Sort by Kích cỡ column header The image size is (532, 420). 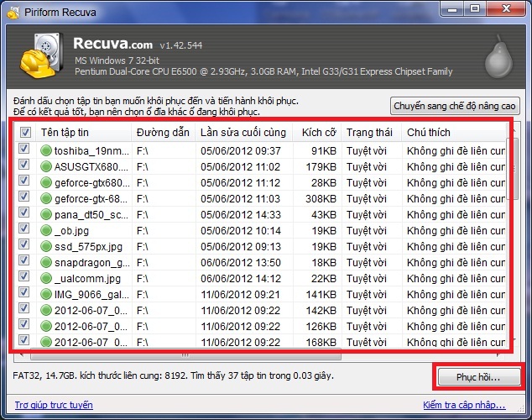click(x=317, y=133)
